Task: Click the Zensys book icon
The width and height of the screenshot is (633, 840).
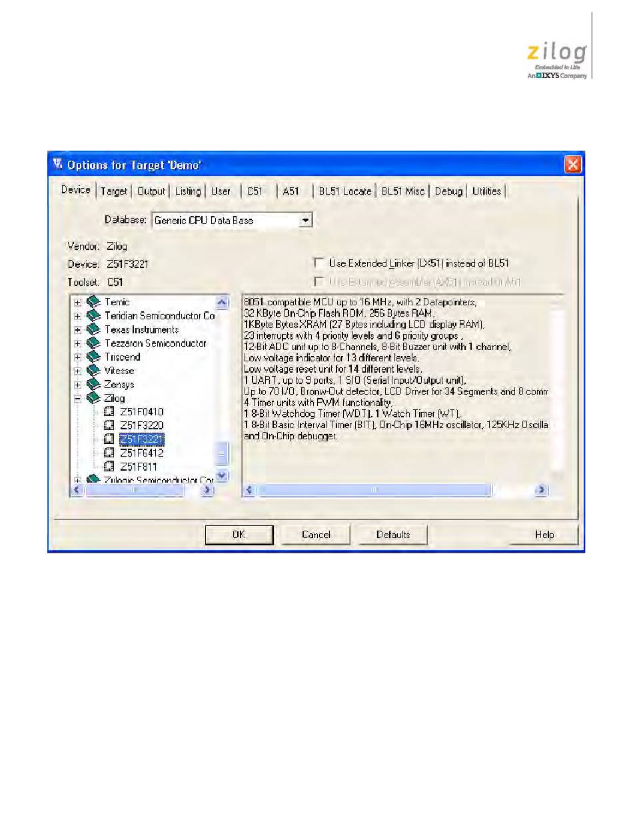Action: (x=93, y=385)
